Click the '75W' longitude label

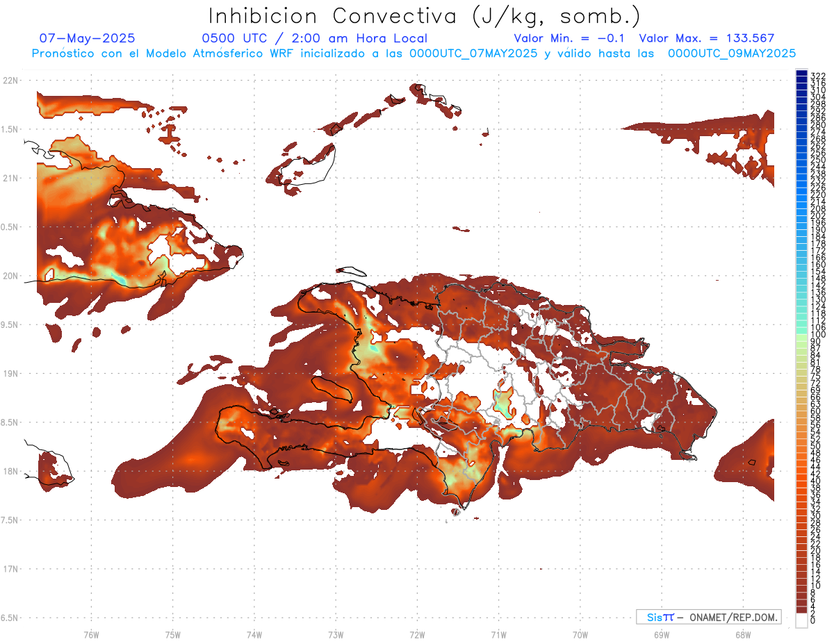click(173, 634)
